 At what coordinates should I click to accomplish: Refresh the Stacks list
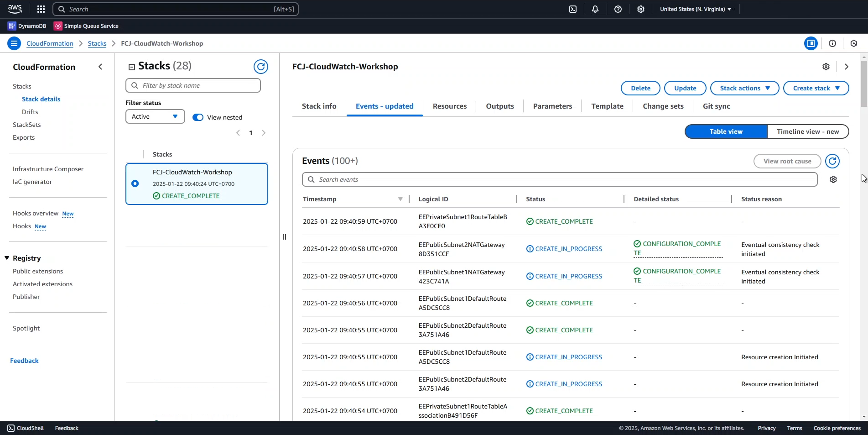click(261, 67)
